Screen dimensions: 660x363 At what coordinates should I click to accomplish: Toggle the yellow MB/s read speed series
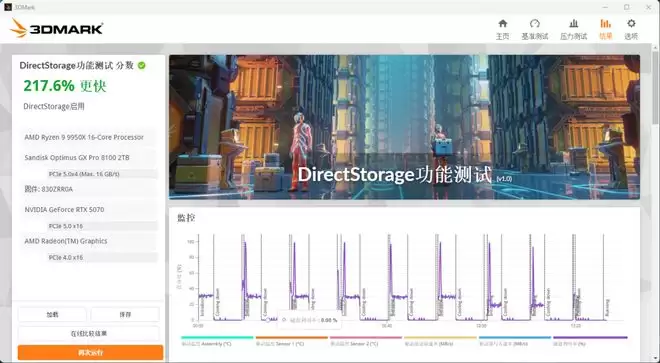click(x=440, y=341)
